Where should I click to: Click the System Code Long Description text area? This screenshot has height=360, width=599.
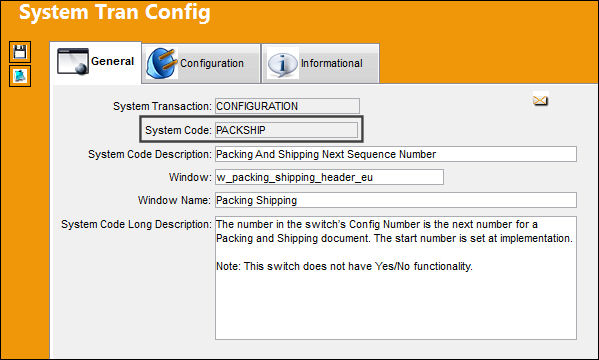396,278
